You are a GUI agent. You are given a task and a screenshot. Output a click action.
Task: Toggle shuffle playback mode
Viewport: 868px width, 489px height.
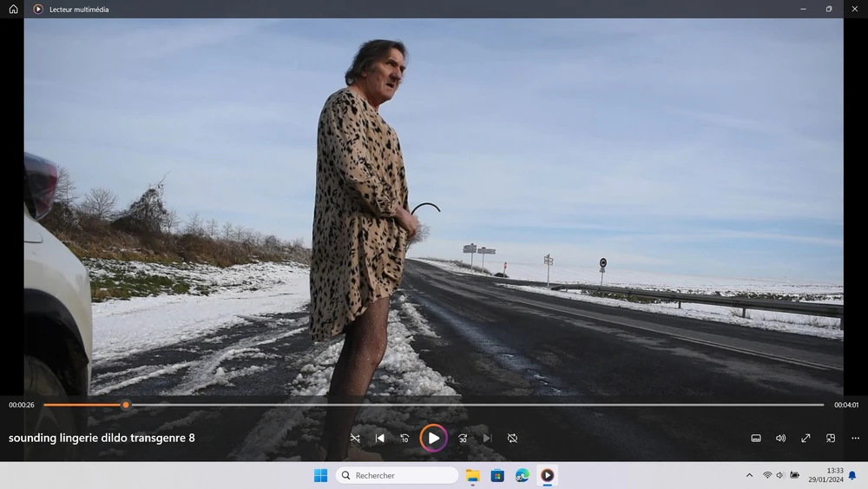coord(355,439)
